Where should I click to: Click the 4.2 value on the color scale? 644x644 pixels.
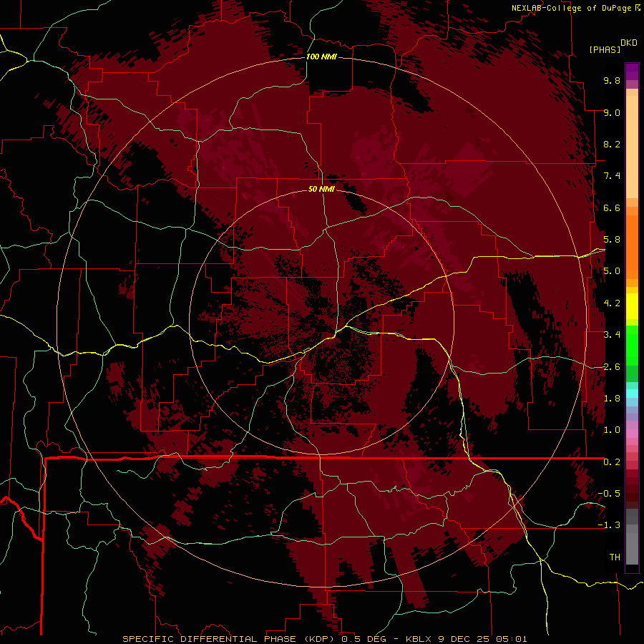[612, 303]
